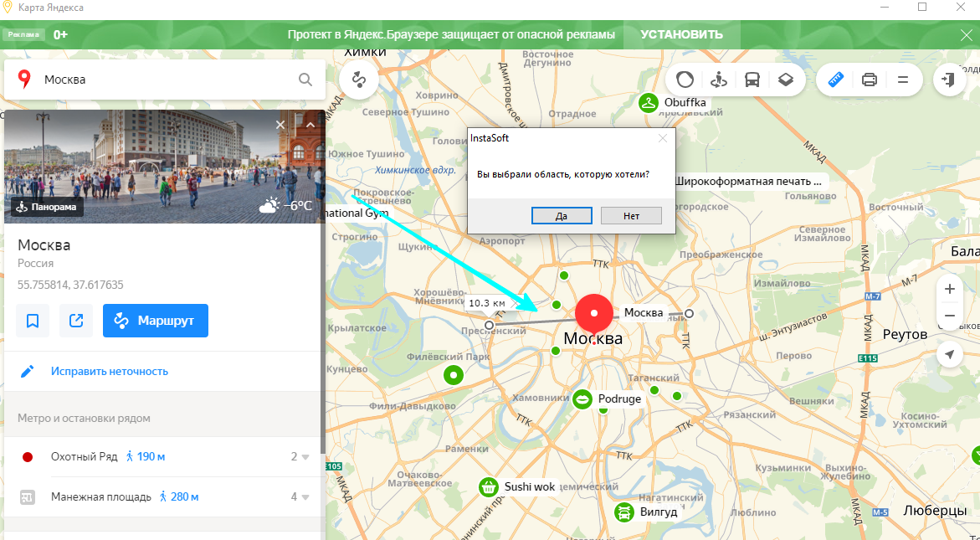Click the share icon button
This screenshot has height=540, width=980.
76,321
